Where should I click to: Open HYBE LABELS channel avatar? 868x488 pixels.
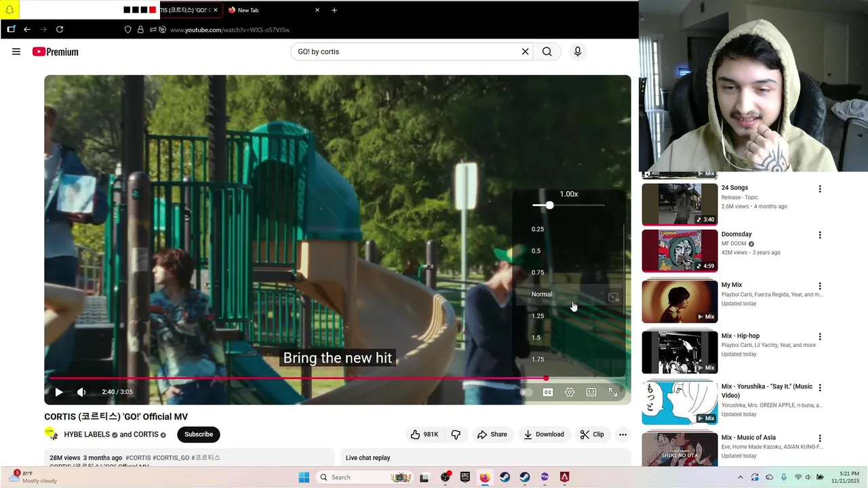pyautogui.click(x=52, y=434)
